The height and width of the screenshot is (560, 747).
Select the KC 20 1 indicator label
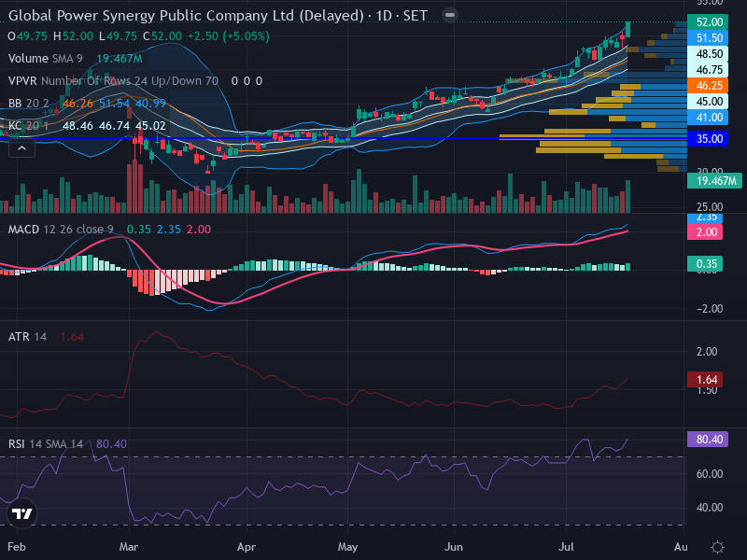(29, 126)
